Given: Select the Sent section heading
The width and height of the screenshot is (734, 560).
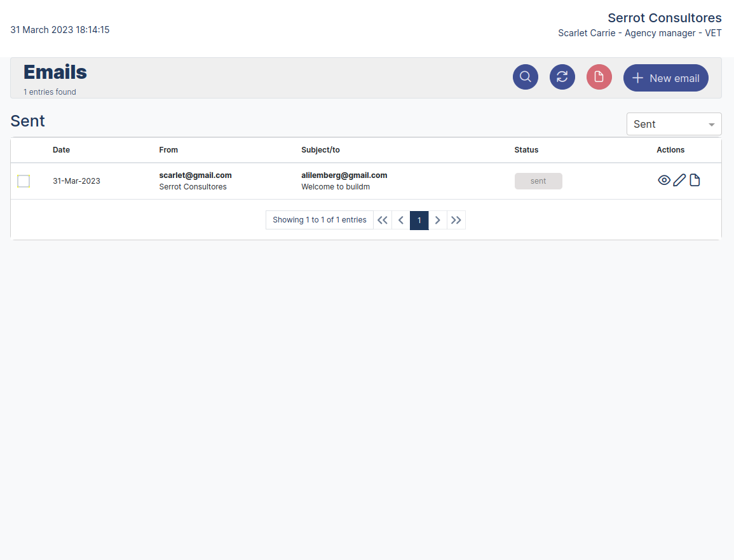Looking at the screenshot, I should pos(27,121).
